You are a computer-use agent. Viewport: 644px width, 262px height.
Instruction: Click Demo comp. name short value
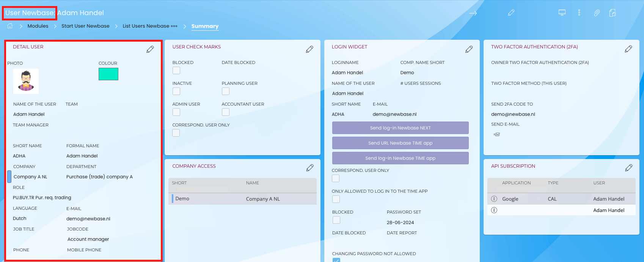point(407,73)
